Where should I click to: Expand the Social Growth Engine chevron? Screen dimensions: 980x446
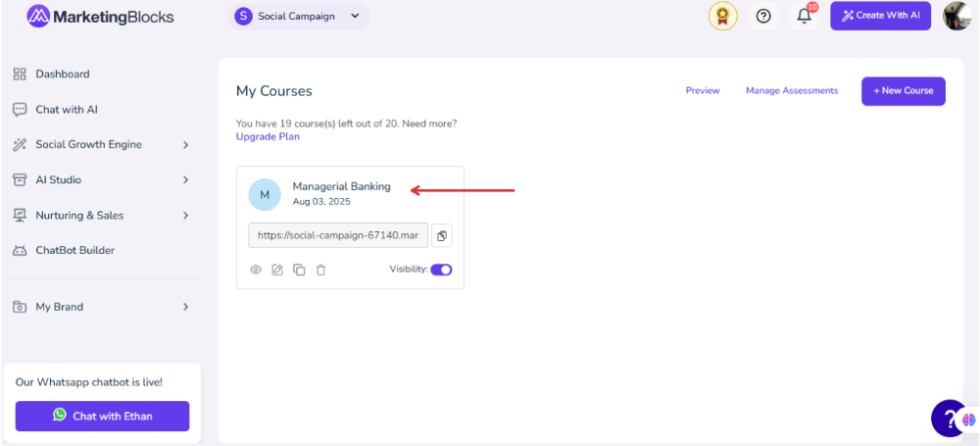[185, 145]
